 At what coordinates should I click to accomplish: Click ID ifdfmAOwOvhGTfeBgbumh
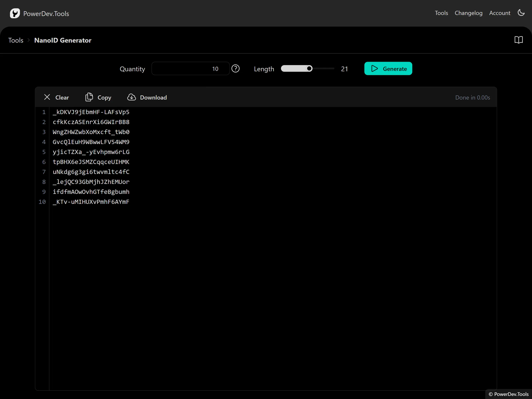91,192
